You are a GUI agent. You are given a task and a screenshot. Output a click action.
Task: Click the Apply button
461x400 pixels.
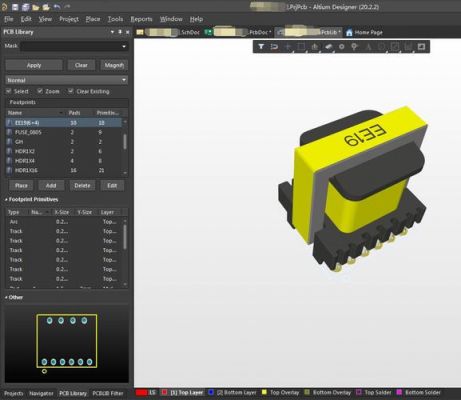point(34,65)
